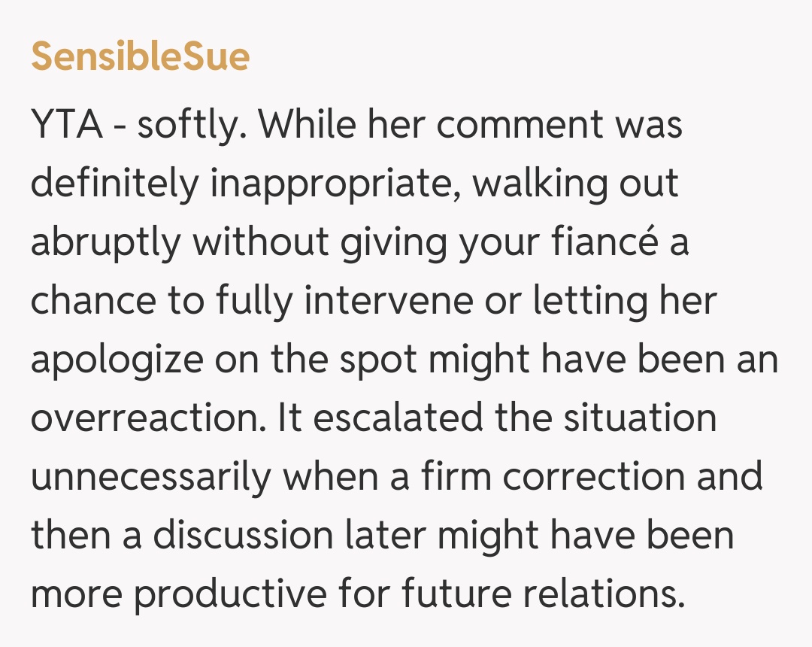Click the word 'overreaction' in the comment
The height and width of the screenshot is (647, 812).
pyautogui.click(x=147, y=418)
